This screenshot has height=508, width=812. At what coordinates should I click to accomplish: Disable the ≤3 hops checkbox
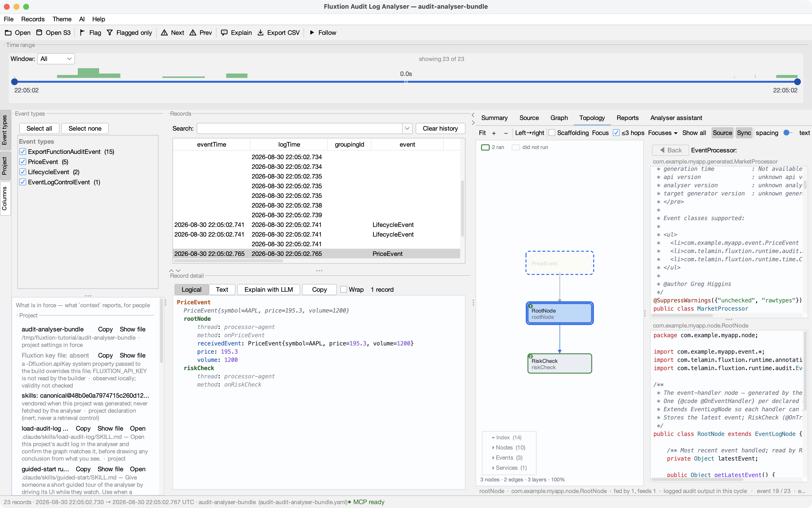[616, 133]
